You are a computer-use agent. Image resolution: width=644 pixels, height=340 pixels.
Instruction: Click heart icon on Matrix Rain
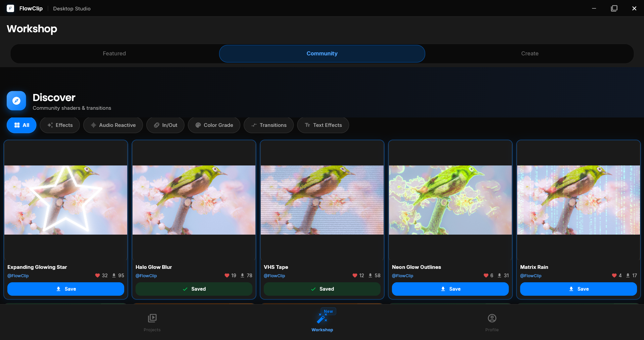tap(614, 276)
